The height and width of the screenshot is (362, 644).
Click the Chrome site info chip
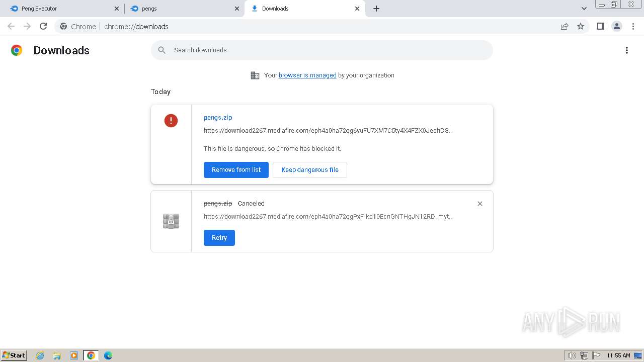(x=77, y=26)
